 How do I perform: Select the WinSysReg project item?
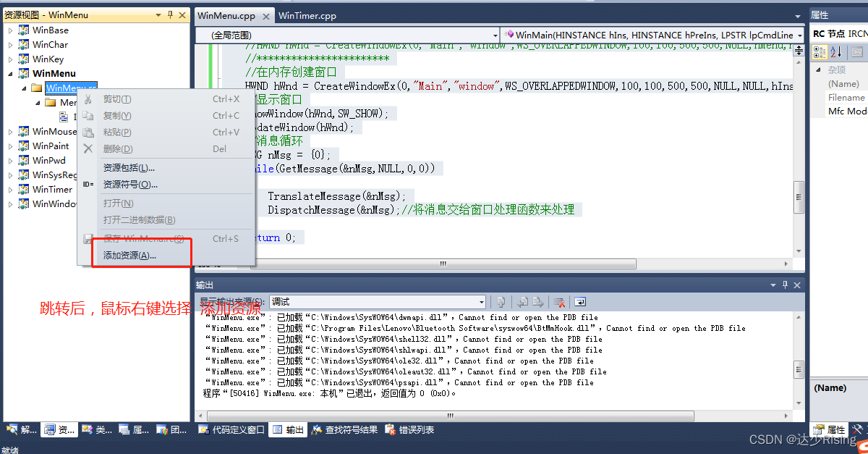click(x=55, y=175)
